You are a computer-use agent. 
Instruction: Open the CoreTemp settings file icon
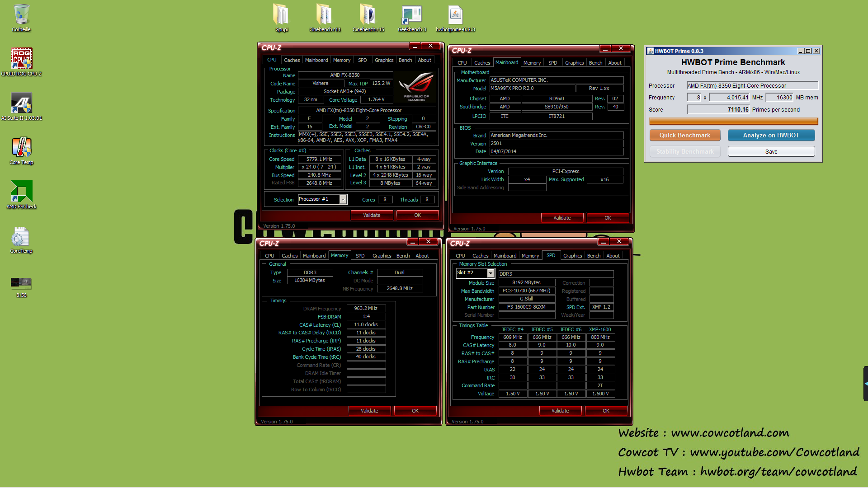(21, 239)
